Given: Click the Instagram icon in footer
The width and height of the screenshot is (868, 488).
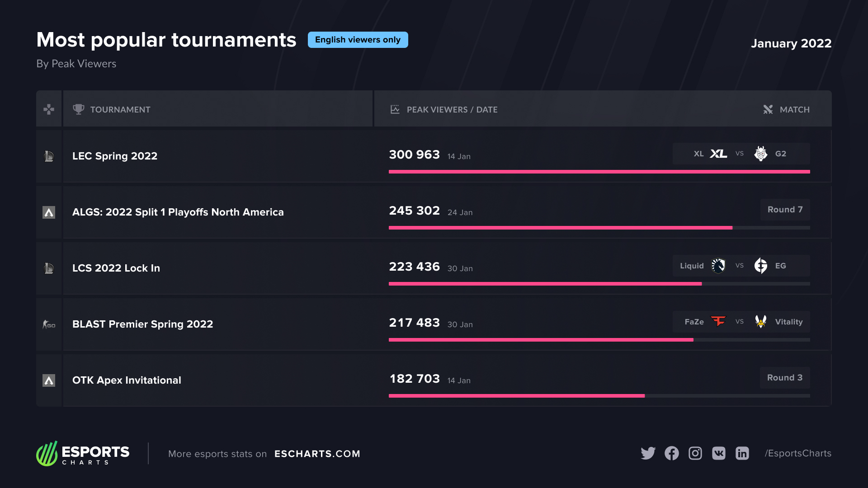Looking at the screenshot, I should (695, 453).
